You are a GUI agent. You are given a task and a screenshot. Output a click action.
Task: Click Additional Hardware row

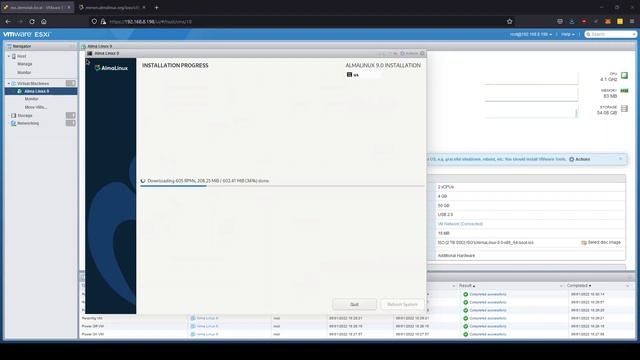[x=456, y=256]
